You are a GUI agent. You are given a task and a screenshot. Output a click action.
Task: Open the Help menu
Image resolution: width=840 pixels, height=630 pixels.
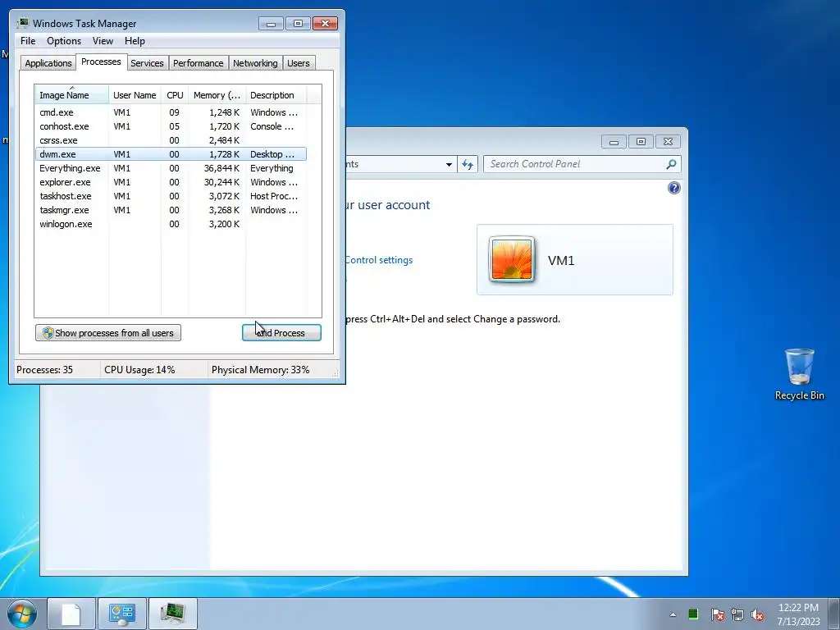click(x=135, y=41)
